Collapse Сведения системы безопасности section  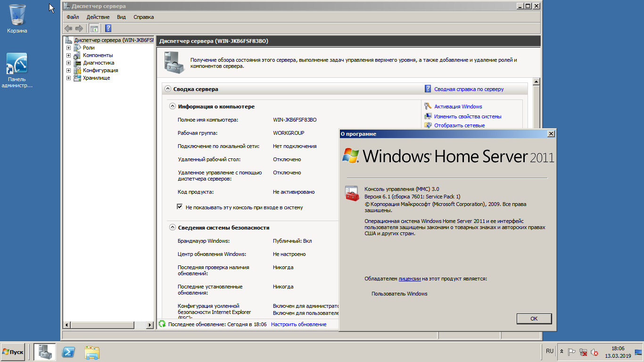point(173,227)
